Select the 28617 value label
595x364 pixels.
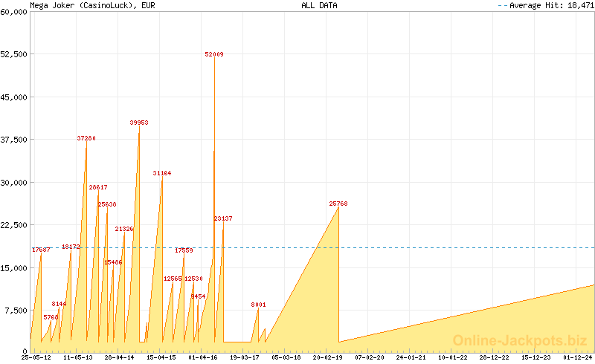pos(98,187)
